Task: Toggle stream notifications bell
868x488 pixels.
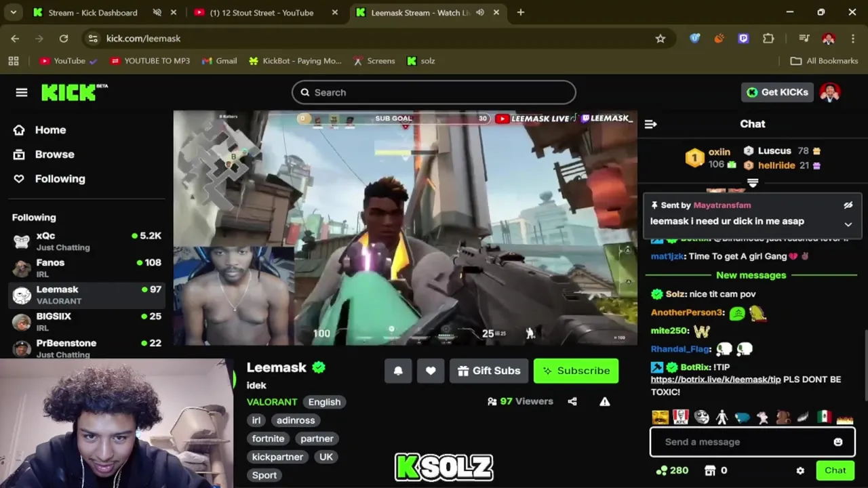Action: [398, 371]
